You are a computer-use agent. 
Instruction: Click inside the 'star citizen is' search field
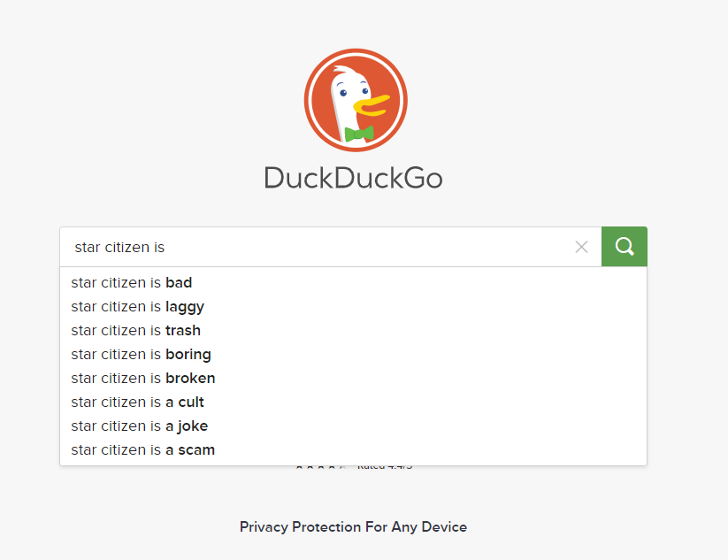320,247
